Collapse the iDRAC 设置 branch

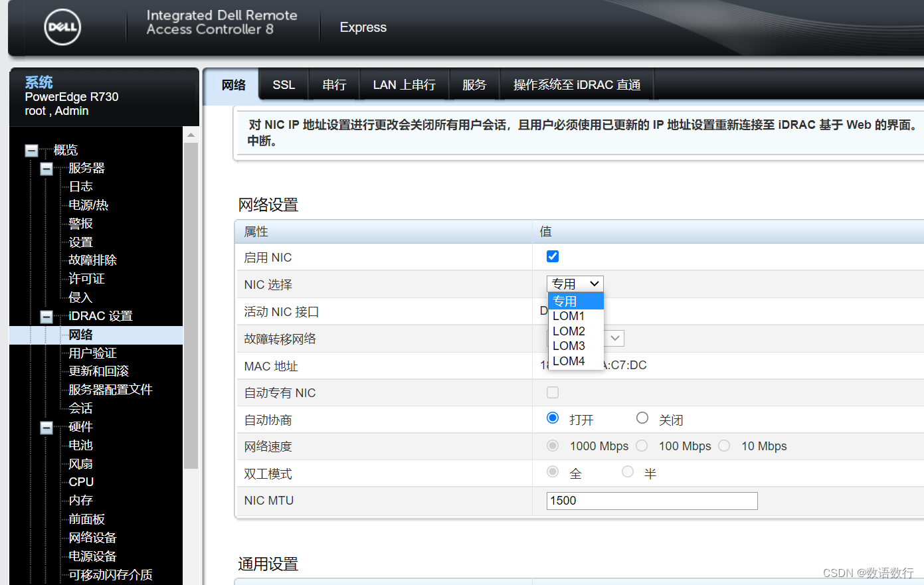[x=46, y=316]
